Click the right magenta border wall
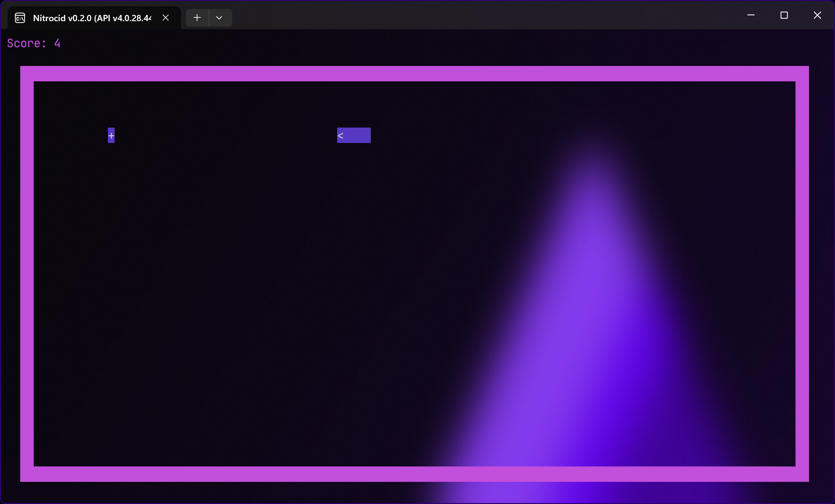This screenshot has width=835, height=504. click(x=802, y=274)
